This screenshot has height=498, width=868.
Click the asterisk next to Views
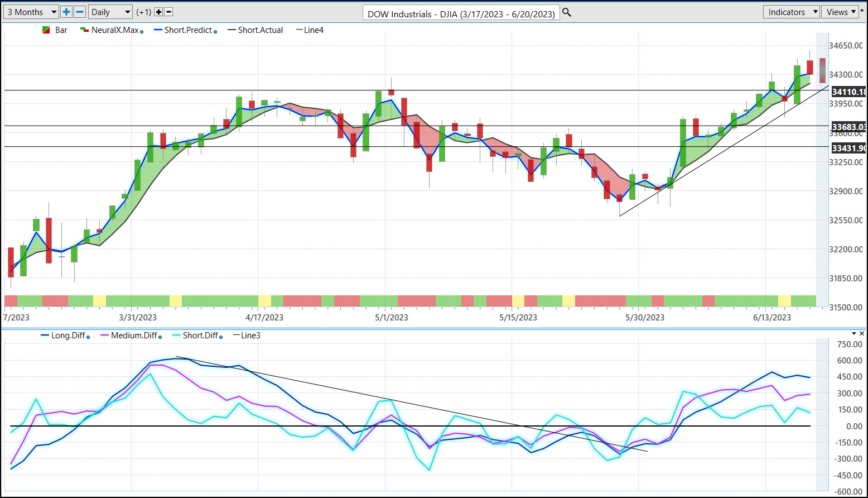click(x=862, y=12)
